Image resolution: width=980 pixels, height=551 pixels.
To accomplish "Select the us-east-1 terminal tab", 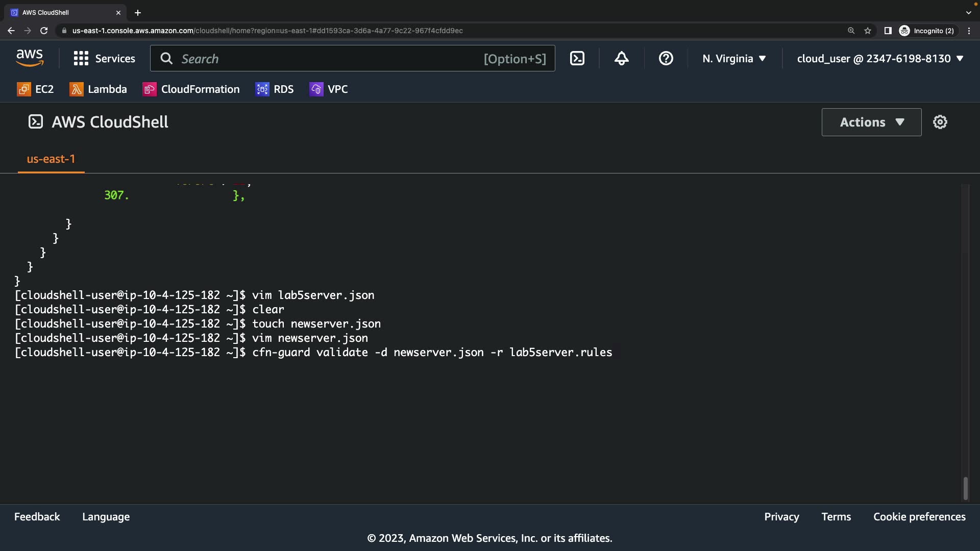I will click(x=51, y=159).
